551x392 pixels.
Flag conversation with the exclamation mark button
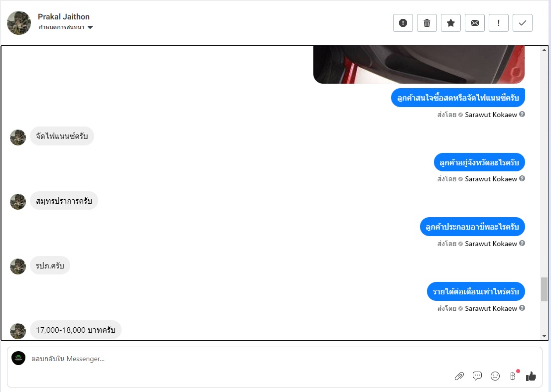click(x=498, y=23)
